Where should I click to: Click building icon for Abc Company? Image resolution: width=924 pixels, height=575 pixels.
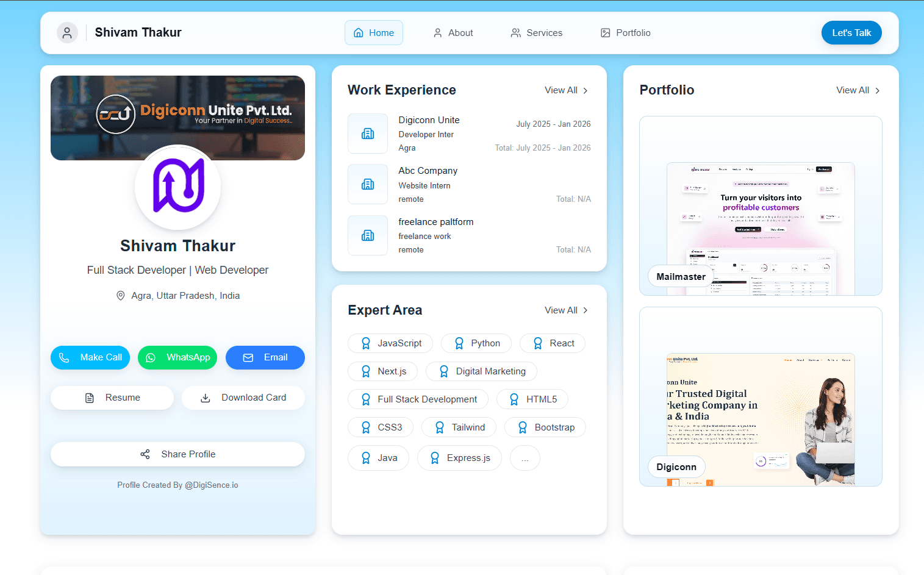368,184
